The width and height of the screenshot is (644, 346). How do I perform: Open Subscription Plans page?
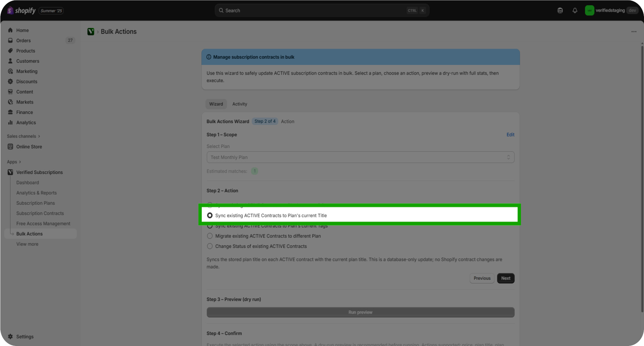36,203
